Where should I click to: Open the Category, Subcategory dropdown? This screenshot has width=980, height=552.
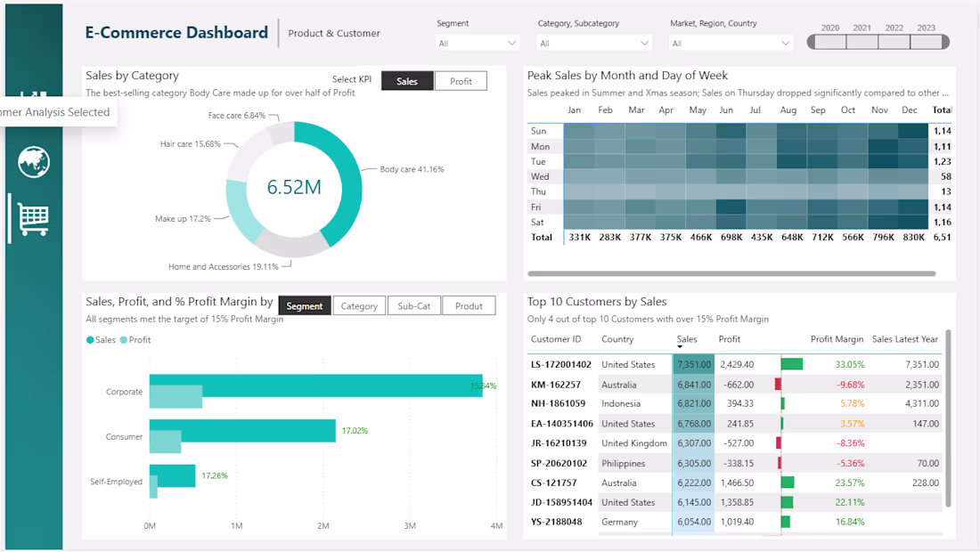tap(593, 43)
